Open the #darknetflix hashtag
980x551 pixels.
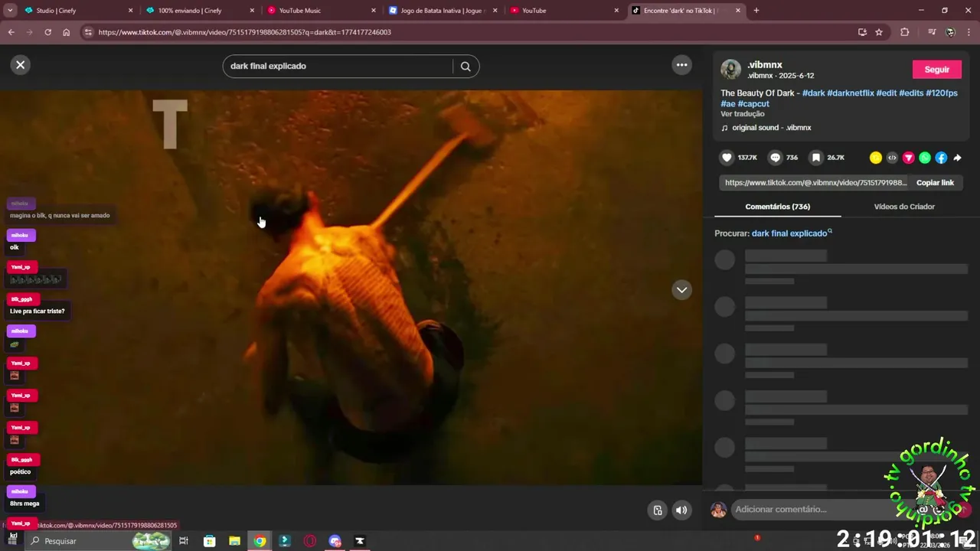tap(851, 93)
